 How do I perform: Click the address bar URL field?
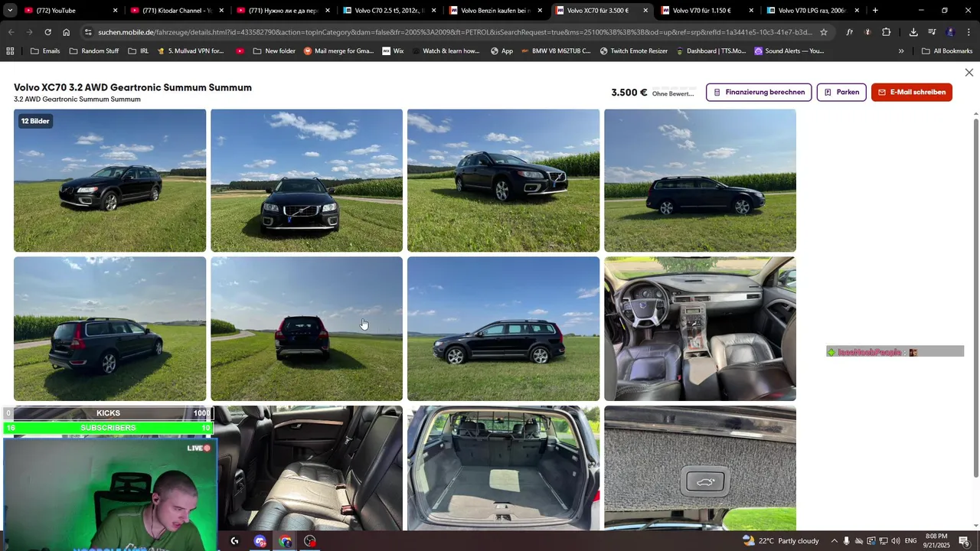(454, 32)
